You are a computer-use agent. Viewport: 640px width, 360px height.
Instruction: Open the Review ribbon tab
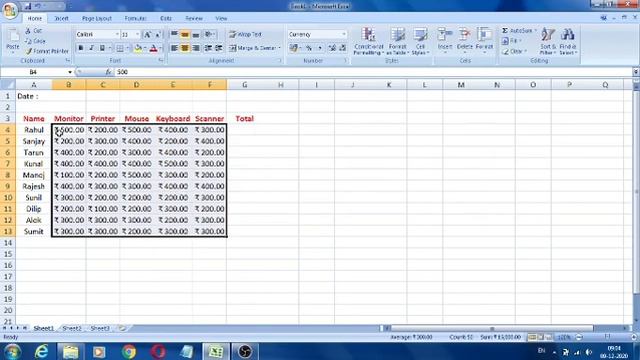click(x=194, y=18)
